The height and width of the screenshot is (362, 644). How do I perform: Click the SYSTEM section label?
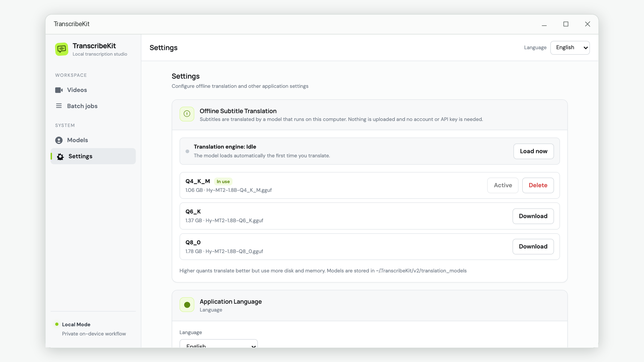click(65, 125)
